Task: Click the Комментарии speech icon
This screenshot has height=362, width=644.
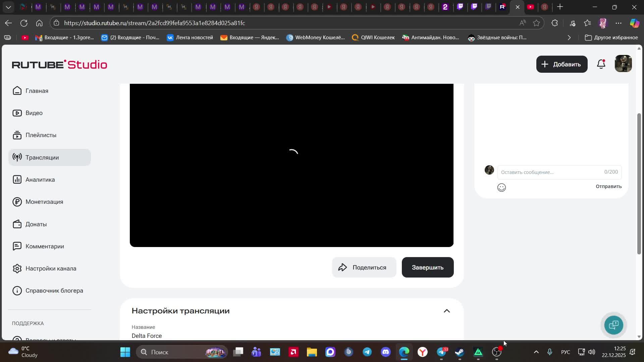Action: point(17,246)
